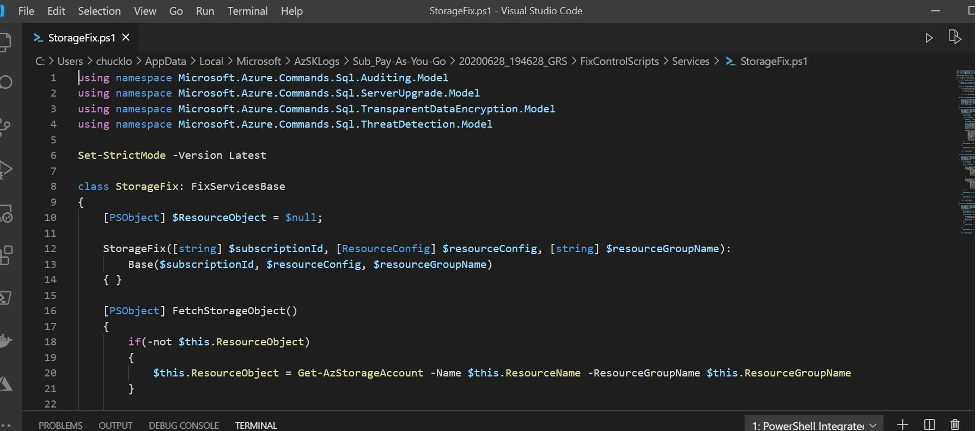Open the PowerShell command explorer icon

tap(5, 298)
